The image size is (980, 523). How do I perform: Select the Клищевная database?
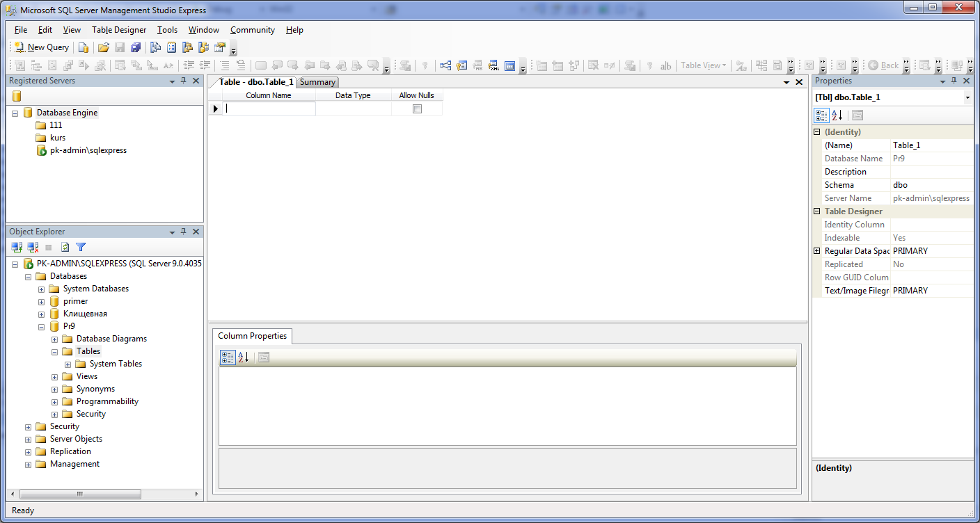(x=85, y=314)
